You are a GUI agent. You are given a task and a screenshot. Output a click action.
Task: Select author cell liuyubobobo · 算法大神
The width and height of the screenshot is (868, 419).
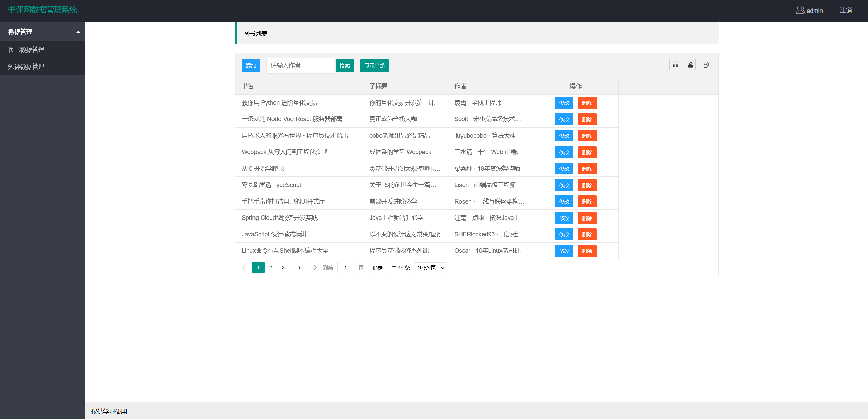point(491,136)
